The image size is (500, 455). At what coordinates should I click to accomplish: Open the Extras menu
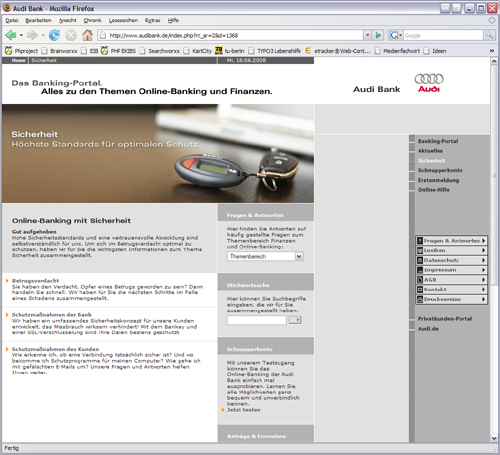152,20
